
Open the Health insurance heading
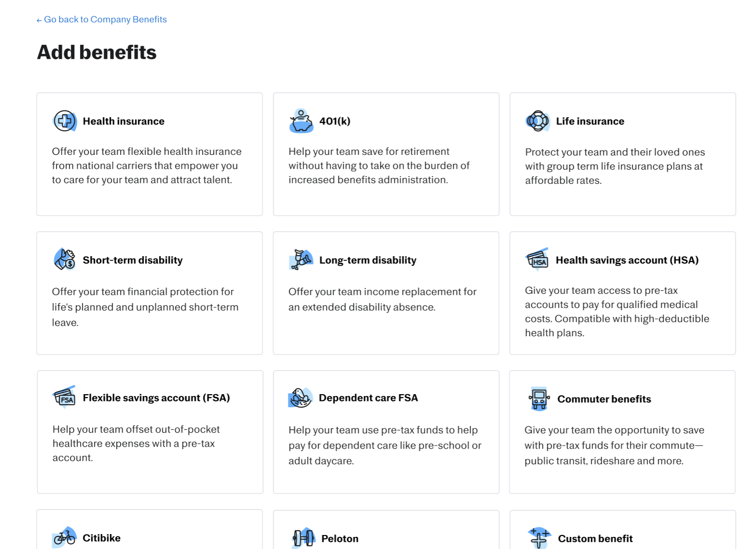click(123, 121)
